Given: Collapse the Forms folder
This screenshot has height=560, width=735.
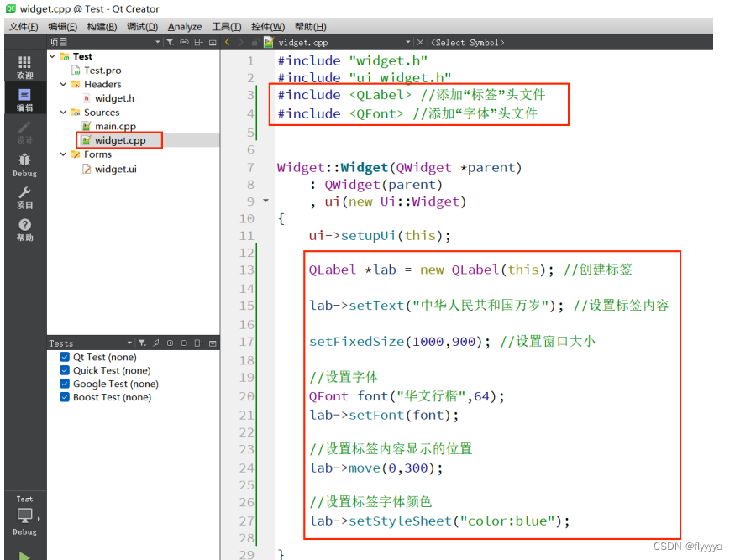Looking at the screenshot, I should (63, 154).
